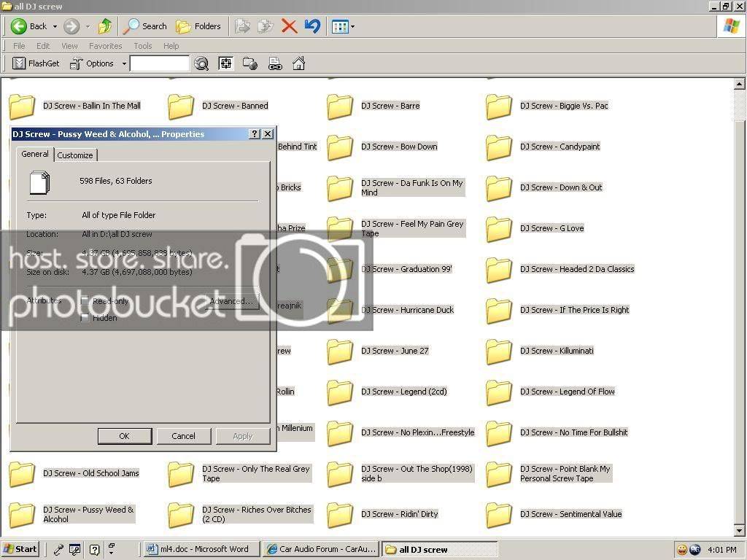This screenshot has height=560, width=747.
Task: Click the Views icon in toolbar
Action: coord(340,27)
